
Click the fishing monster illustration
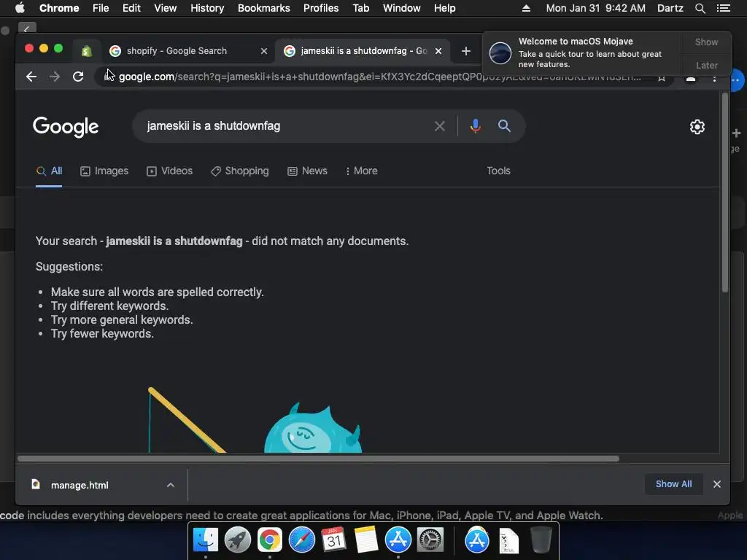(x=255, y=420)
